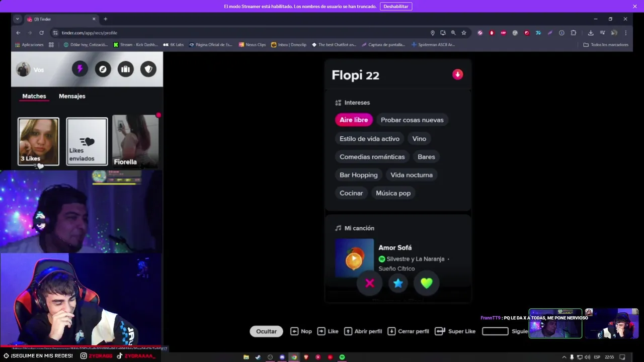The image size is (644, 362).
Task: Open the 3 Likes card
Action: pos(38,141)
